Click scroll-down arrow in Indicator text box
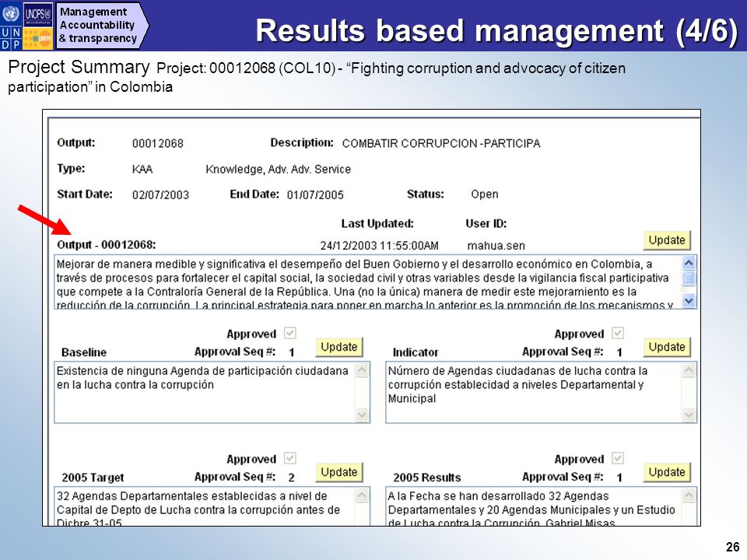Image resolution: width=747 pixels, height=560 pixels. 689,415
